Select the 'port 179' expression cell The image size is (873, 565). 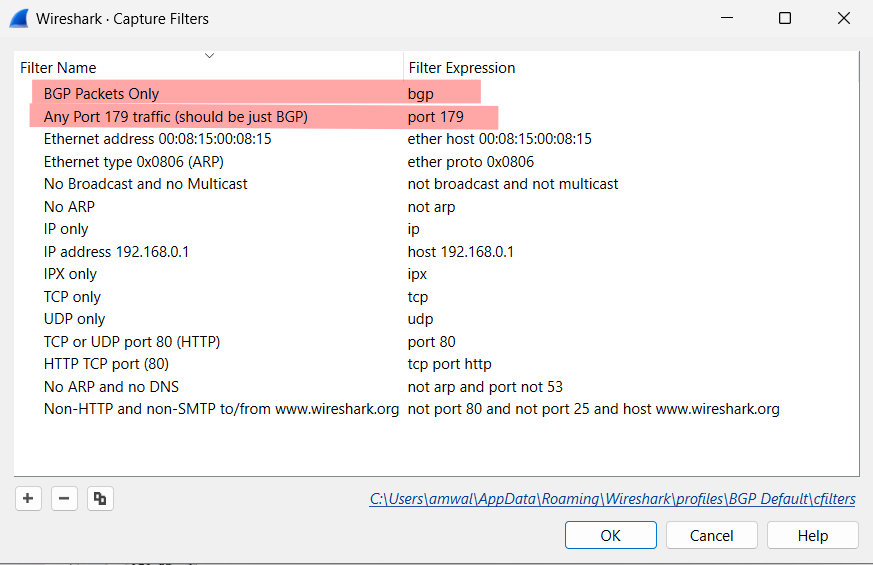[x=435, y=117]
